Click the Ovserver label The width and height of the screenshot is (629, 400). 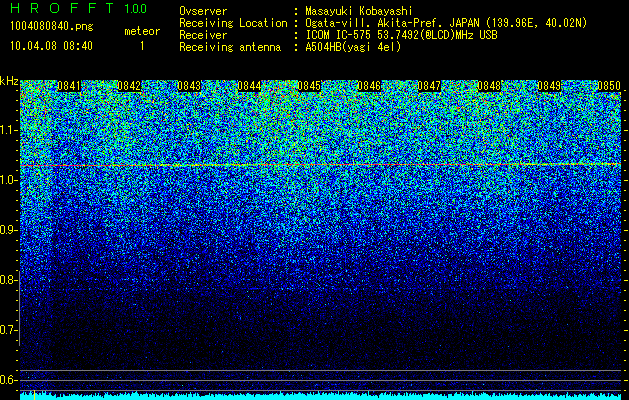click(203, 11)
